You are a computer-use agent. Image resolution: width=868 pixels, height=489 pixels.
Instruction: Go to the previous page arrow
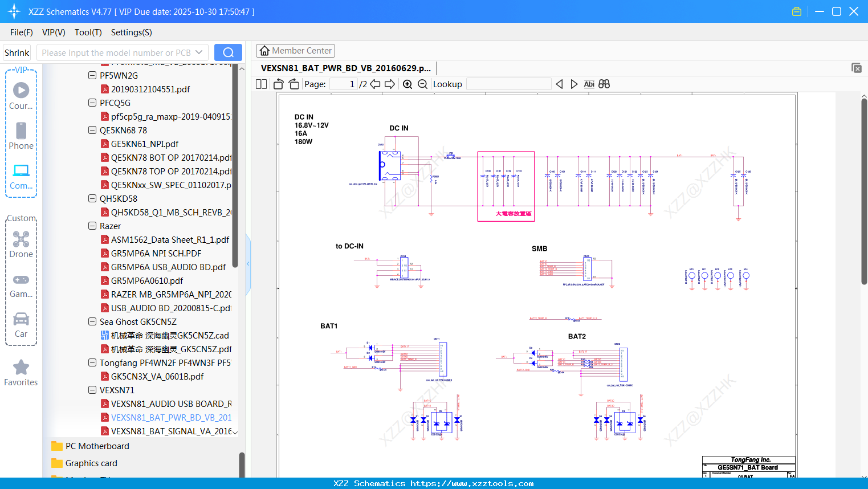coord(375,84)
